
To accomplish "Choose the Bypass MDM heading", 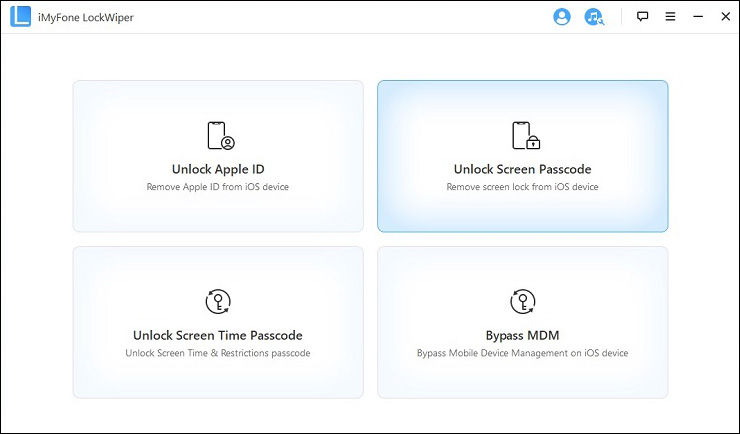I will [x=522, y=335].
